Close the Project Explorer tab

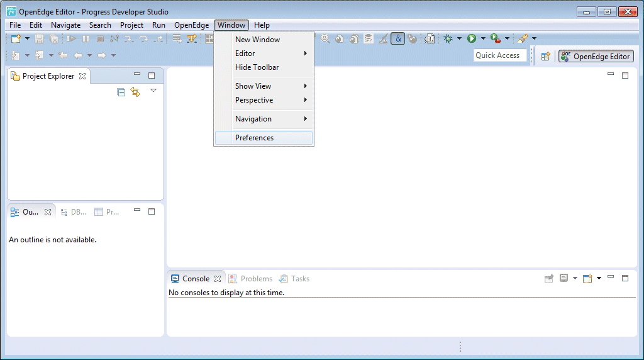(x=82, y=76)
